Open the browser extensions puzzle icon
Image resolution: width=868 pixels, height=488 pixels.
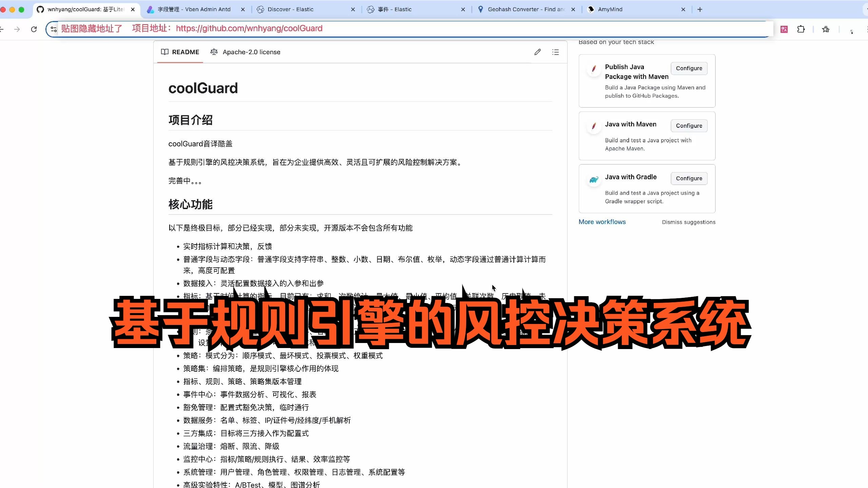[801, 29]
